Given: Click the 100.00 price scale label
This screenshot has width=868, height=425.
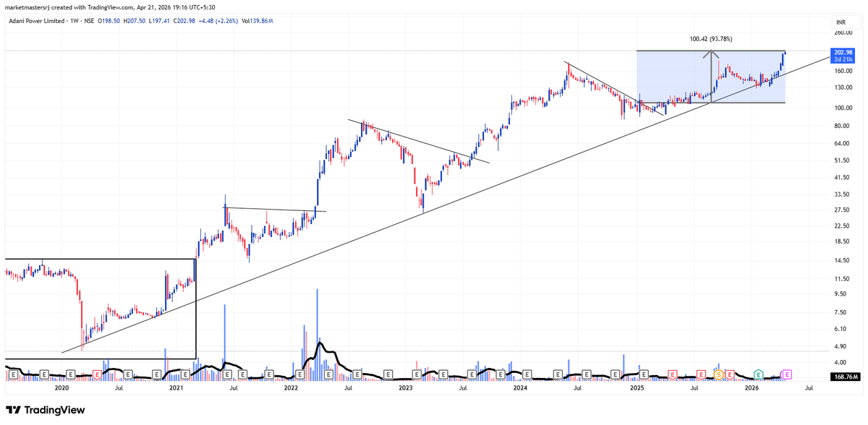Looking at the screenshot, I should click(x=843, y=108).
